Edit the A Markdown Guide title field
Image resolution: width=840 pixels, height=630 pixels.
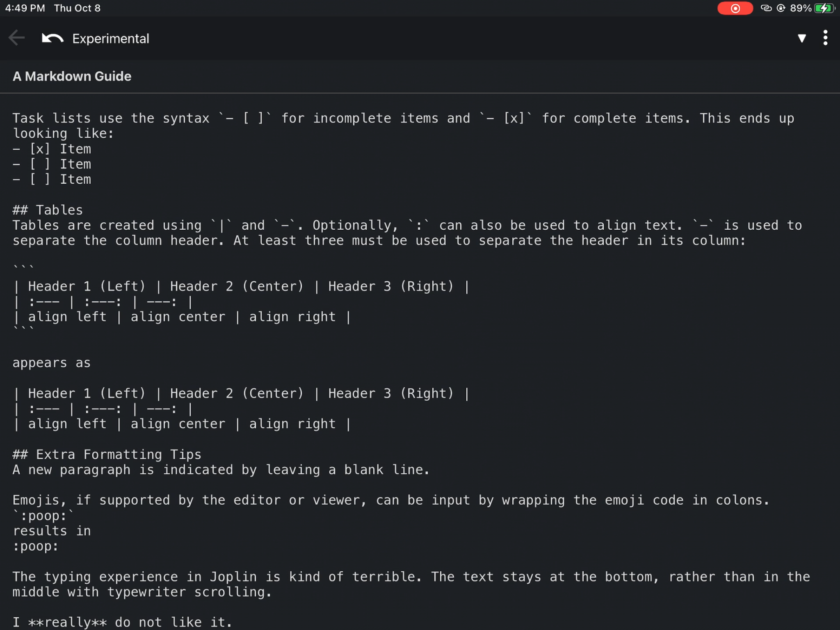click(x=420, y=76)
